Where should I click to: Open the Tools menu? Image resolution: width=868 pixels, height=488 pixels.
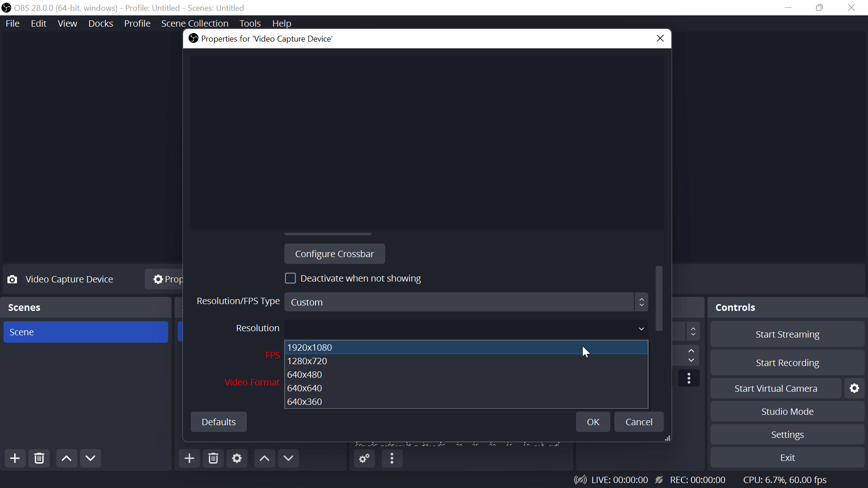[250, 23]
